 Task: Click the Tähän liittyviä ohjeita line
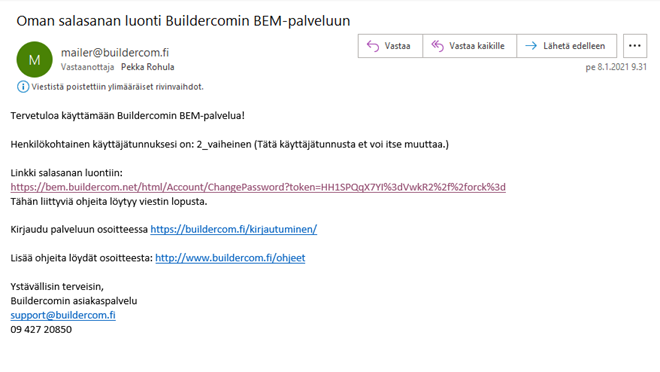(109, 201)
